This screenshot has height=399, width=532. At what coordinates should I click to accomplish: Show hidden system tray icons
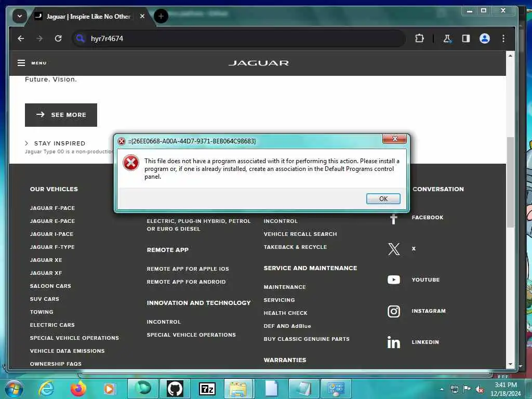pos(442,389)
